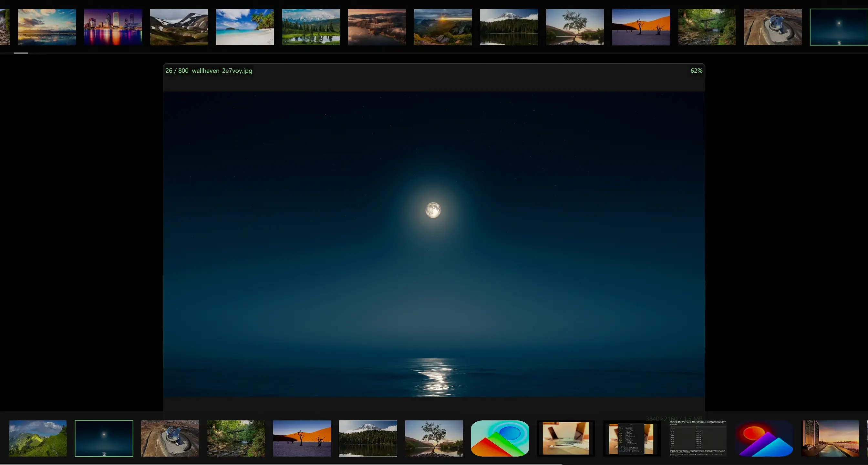Select forest stream bridge thumbnail in top strip
Screen dimensions: 868x465
point(707,27)
